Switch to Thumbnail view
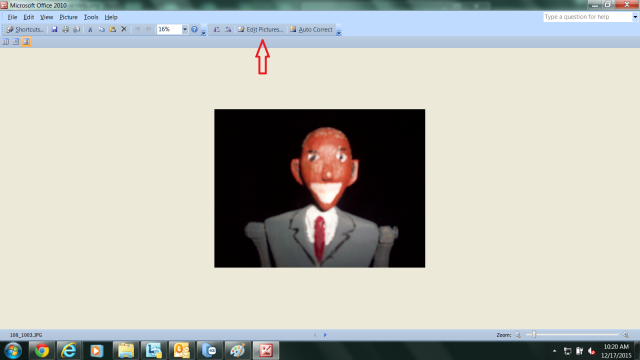This screenshot has width=640, height=360. pos(6,42)
